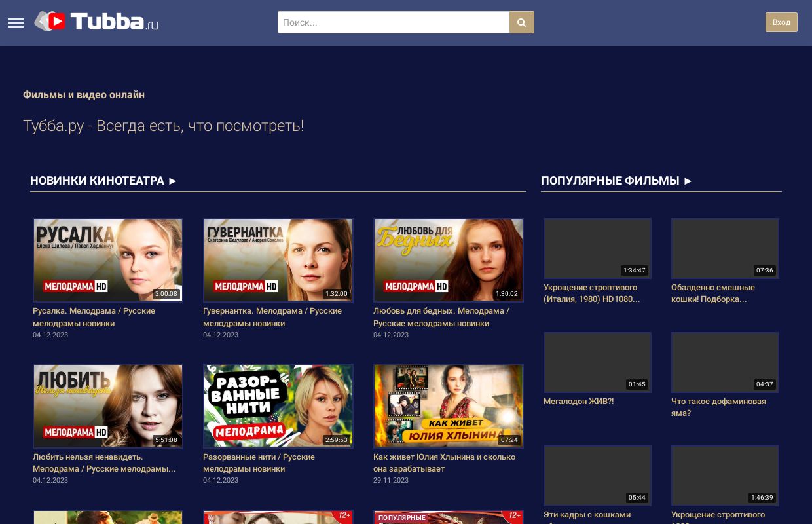Open the Как живет Юлия Хлынина thumbnail

click(449, 405)
